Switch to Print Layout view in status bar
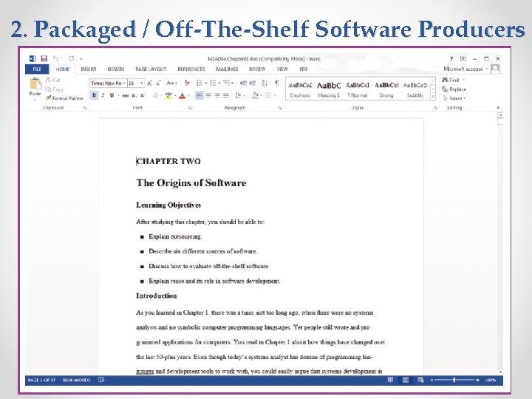This screenshot has width=532, height=399. (x=405, y=380)
